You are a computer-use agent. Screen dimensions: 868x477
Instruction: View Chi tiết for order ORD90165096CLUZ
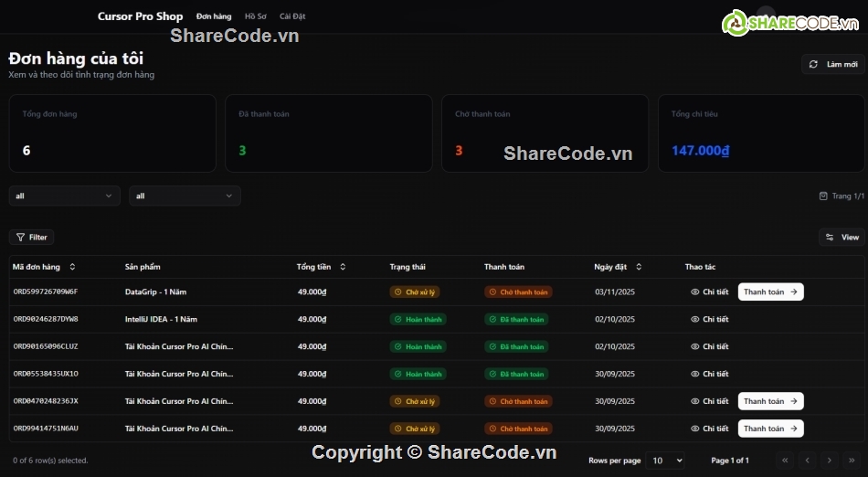tap(710, 346)
